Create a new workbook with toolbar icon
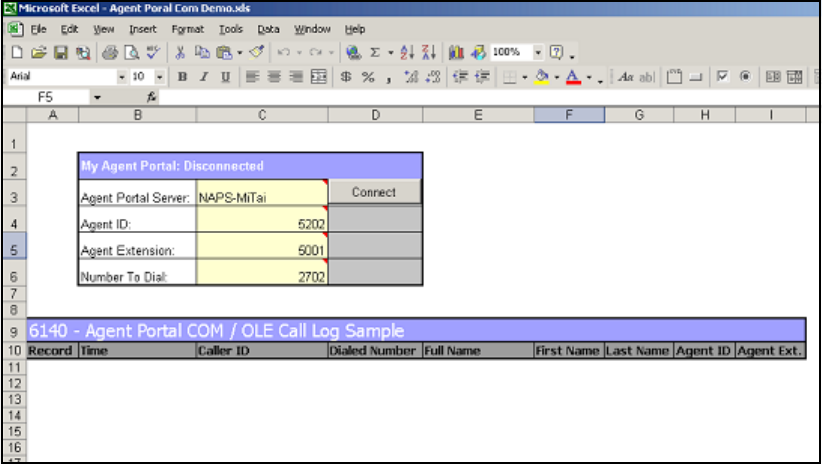This screenshot has width=822, height=464. coord(17,52)
